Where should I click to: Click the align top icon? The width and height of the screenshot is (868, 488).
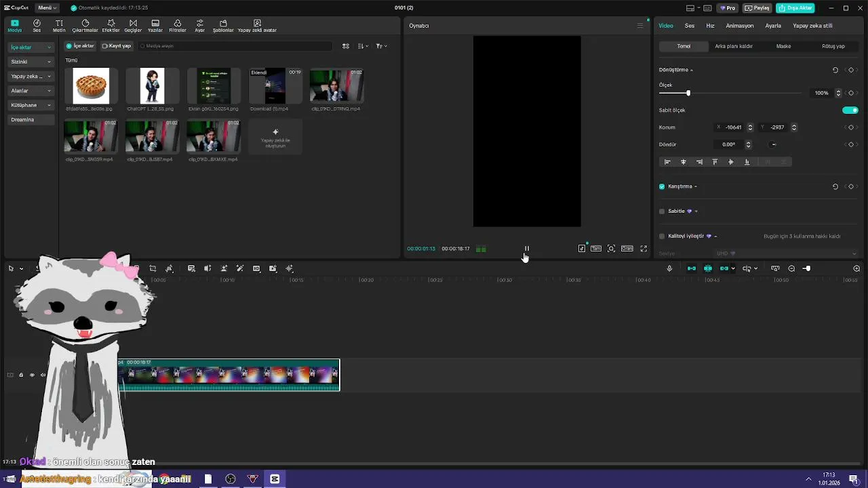point(715,162)
